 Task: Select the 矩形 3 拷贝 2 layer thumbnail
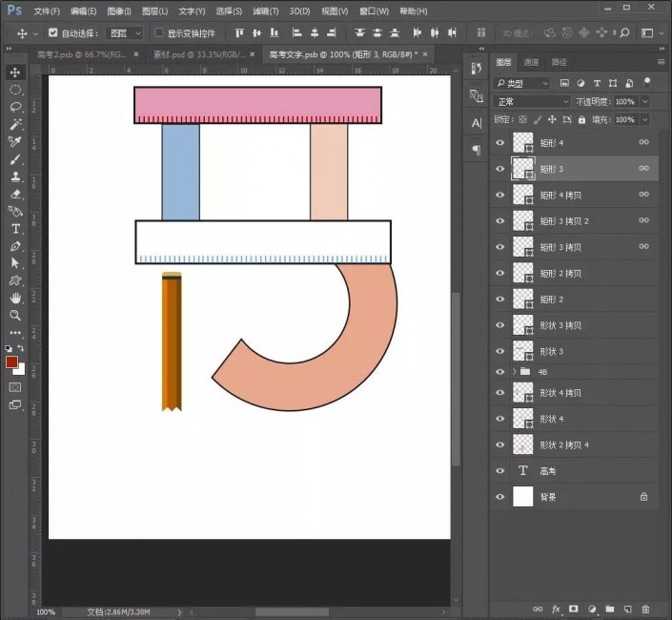523,221
